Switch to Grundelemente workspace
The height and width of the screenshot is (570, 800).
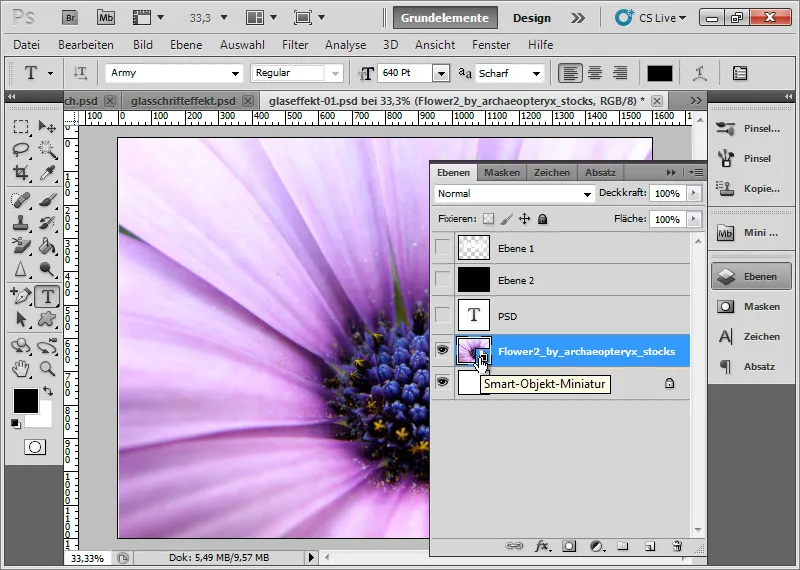coord(444,18)
